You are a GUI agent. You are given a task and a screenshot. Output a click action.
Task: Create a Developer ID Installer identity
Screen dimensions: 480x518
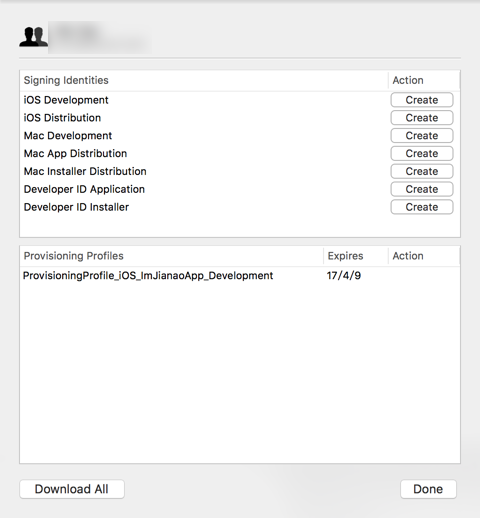click(422, 207)
